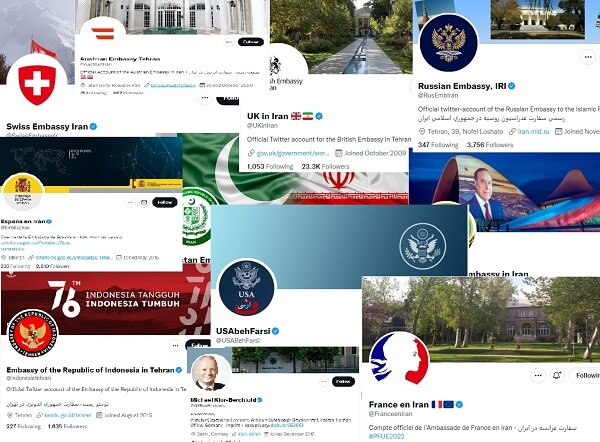Click Following button on France en Iran
The width and height of the screenshot is (600, 442).
point(585,375)
